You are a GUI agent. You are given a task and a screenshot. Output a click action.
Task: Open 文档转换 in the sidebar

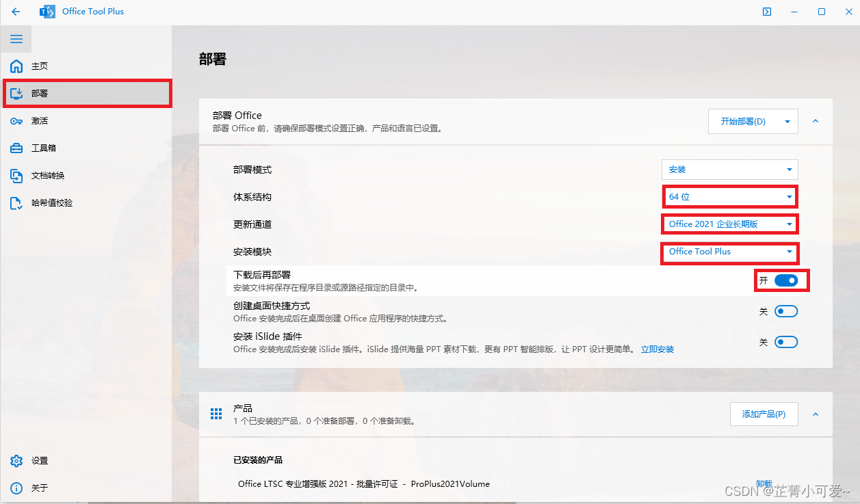coord(86,176)
